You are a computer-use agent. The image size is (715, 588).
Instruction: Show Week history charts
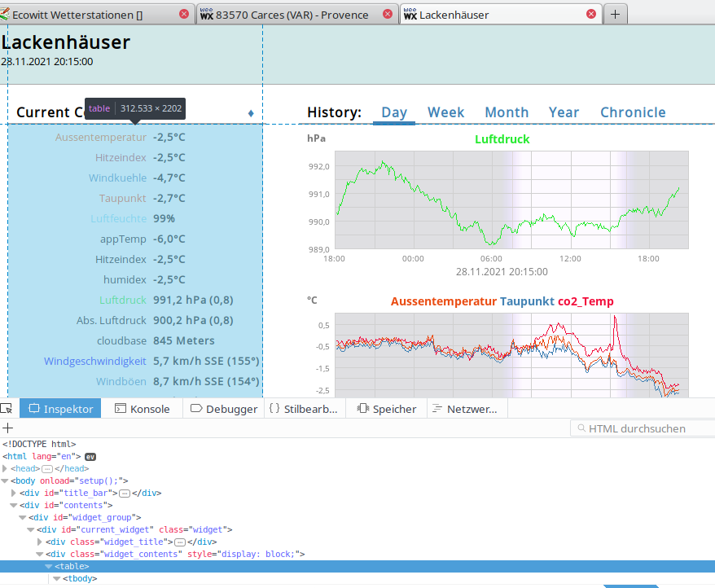(445, 112)
